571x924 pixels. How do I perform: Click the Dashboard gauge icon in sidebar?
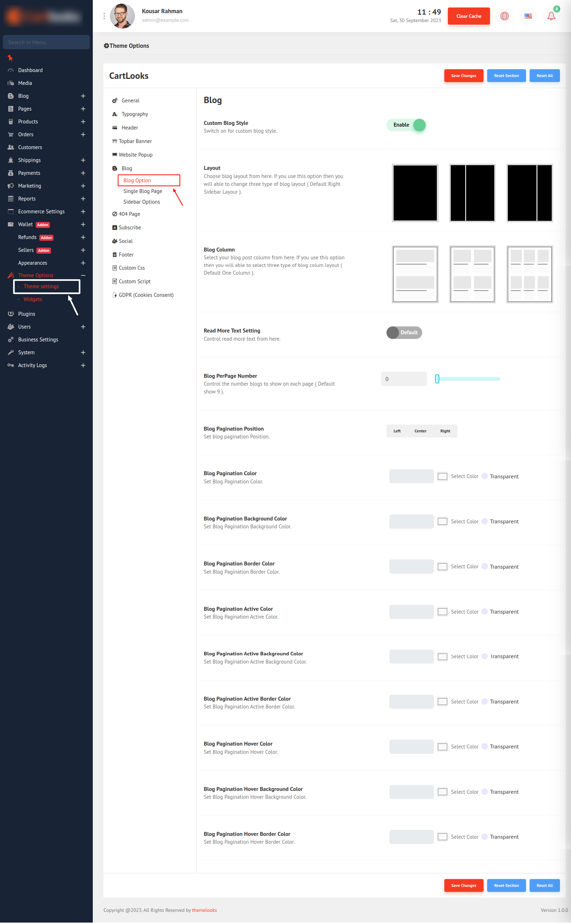tap(11, 70)
